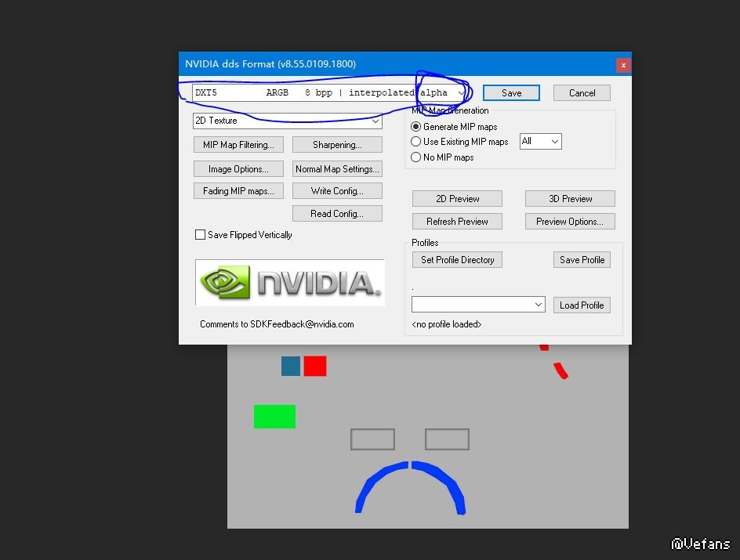Open Sharpening settings

click(337, 145)
